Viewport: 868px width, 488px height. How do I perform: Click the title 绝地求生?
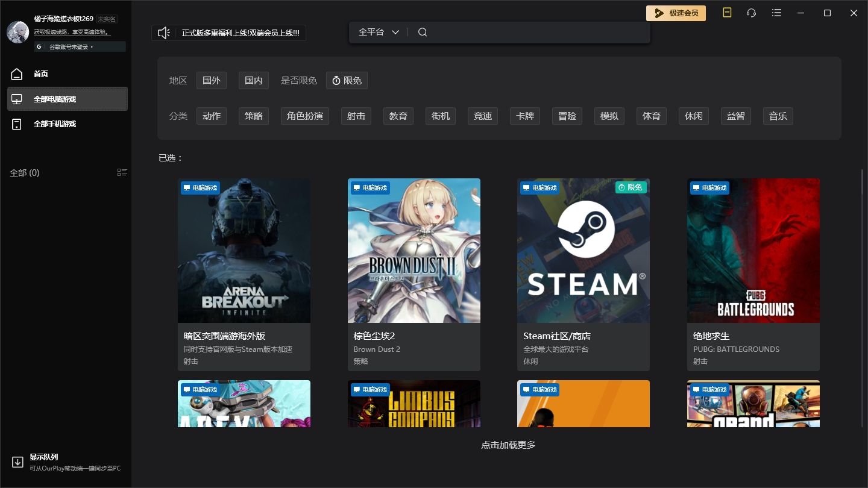tap(711, 336)
